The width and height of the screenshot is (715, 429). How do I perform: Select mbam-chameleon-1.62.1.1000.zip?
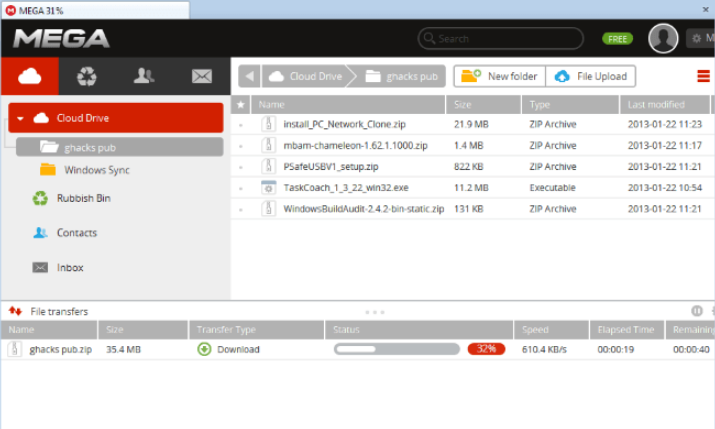click(355, 145)
